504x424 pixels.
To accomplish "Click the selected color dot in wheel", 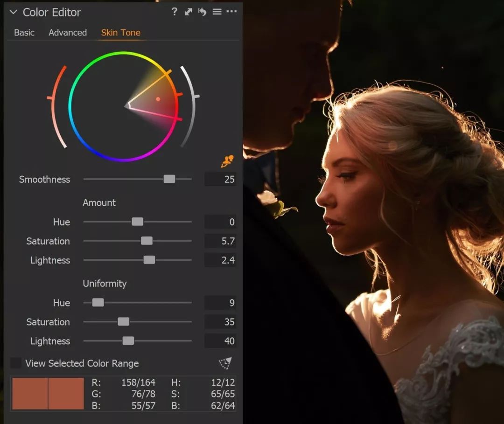I will [x=158, y=99].
